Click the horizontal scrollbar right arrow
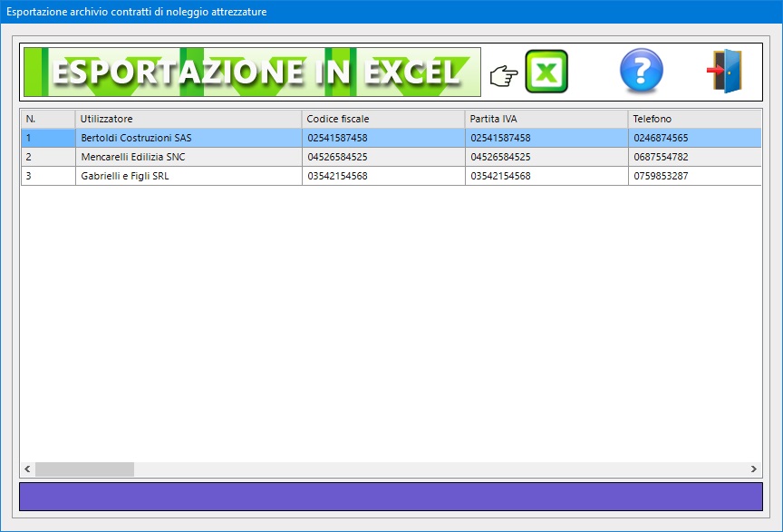783x532 pixels. [x=753, y=469]
